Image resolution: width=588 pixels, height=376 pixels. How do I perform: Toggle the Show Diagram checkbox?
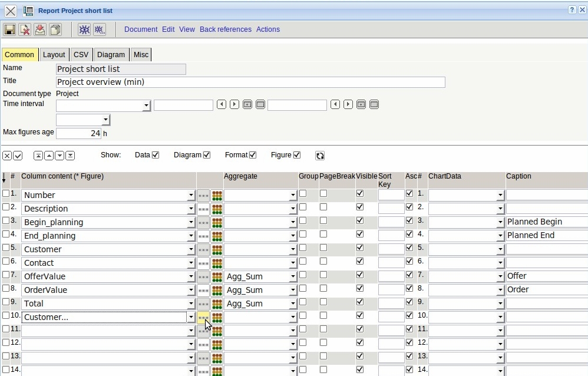click(x=207, y=155)
